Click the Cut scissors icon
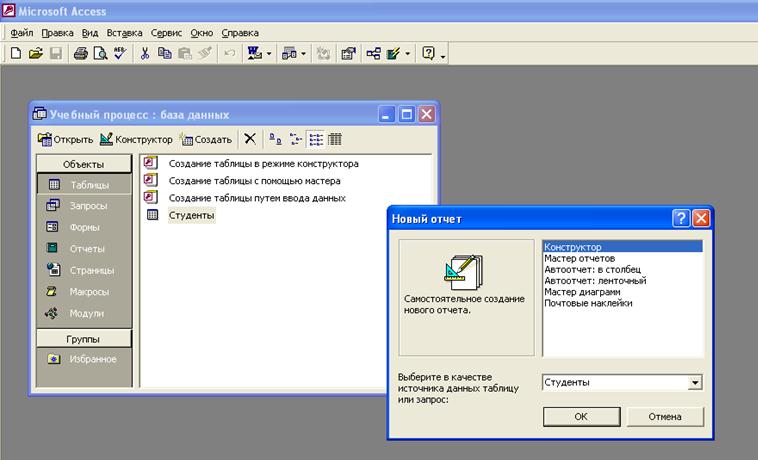This screenshot has width=758, height=460. 145,53
